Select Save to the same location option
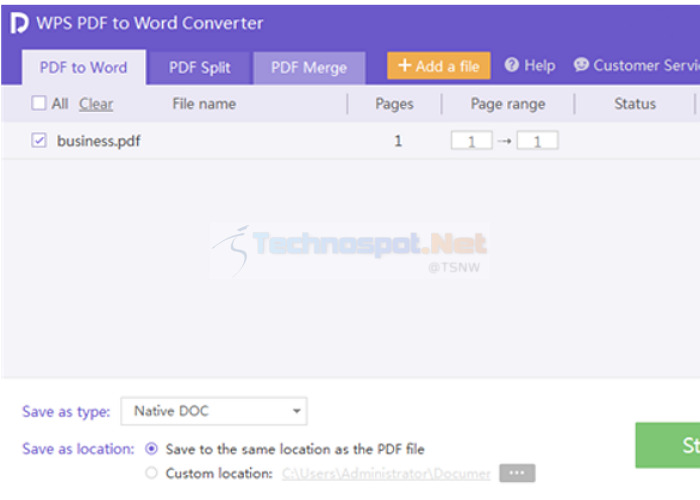Screen dimensions: 700x500 pyautogui.click(x=151, y=449)
